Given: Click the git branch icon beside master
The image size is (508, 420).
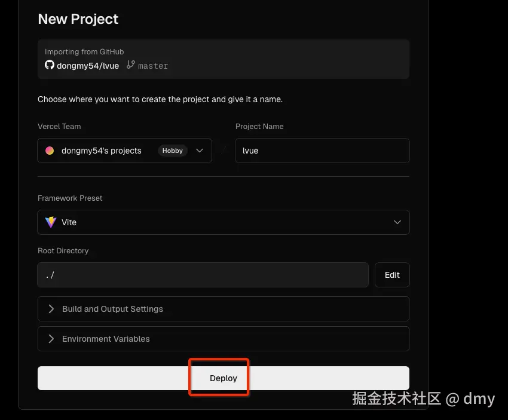Looking at the screenshot, I should [130, 65].
